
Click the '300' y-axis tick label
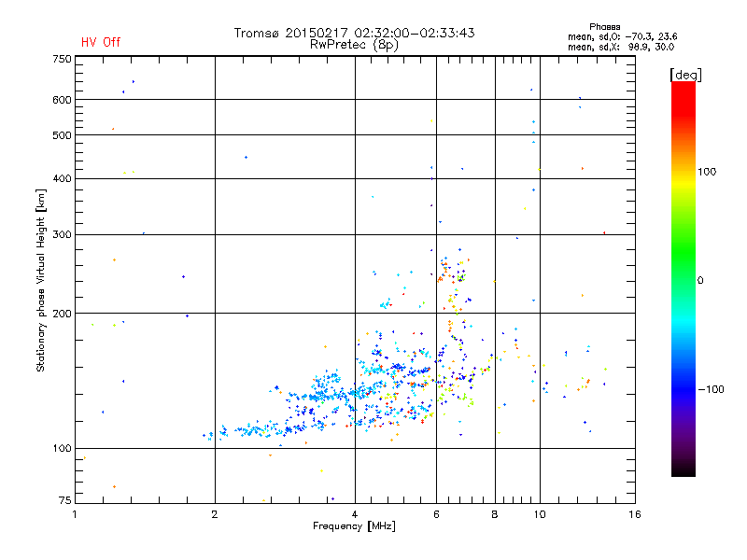pos(62,234)
